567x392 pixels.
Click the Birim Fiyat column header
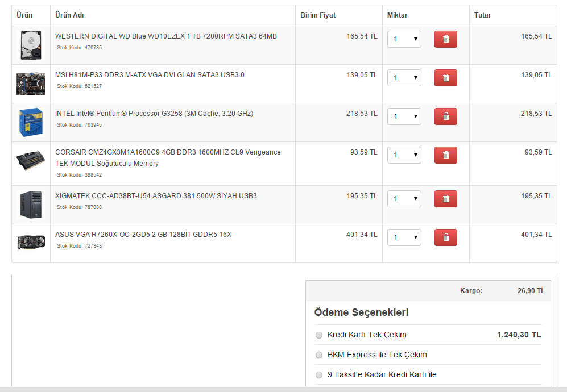point(318,15)
